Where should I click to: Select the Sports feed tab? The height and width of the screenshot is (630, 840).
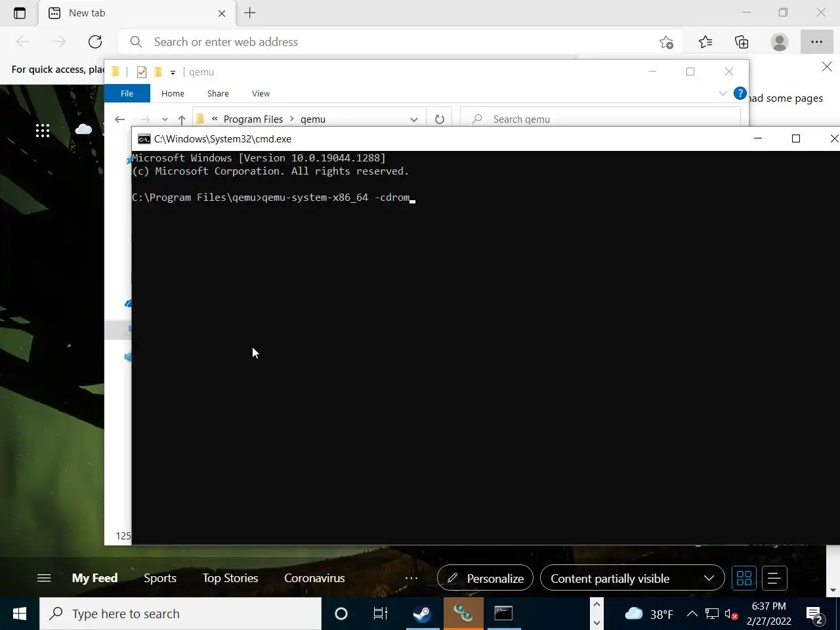click(x=160, y=578)
